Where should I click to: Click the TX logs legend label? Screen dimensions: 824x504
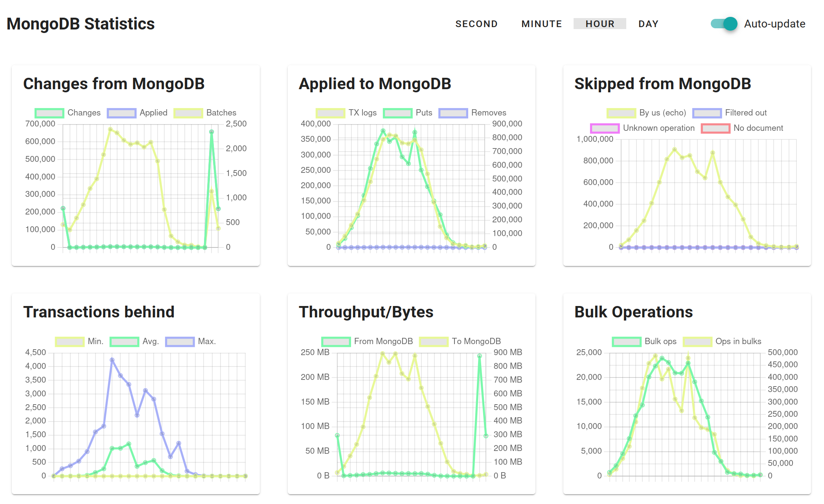click(x=362, y=113)
